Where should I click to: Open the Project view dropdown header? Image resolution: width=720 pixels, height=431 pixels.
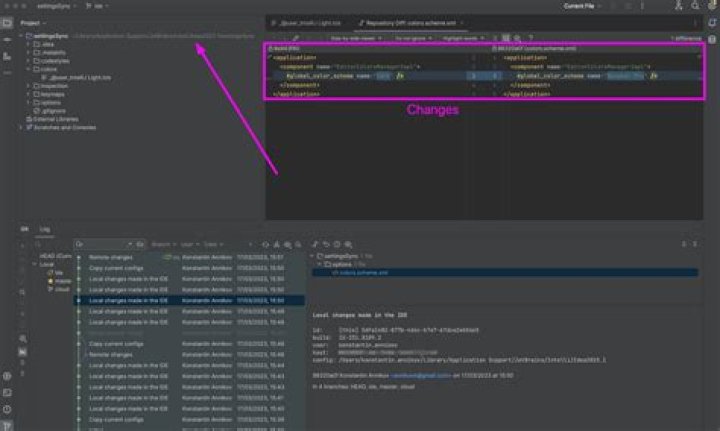click(33, 23)
